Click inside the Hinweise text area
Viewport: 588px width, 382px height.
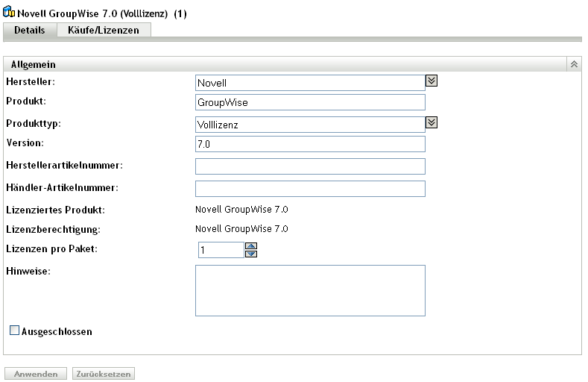[x=309, y=290]
